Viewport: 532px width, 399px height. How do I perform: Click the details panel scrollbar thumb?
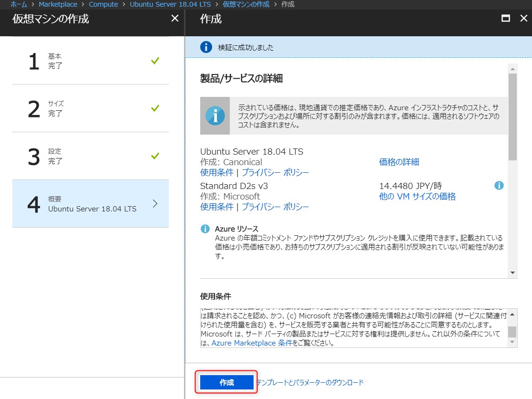(512, 117)
